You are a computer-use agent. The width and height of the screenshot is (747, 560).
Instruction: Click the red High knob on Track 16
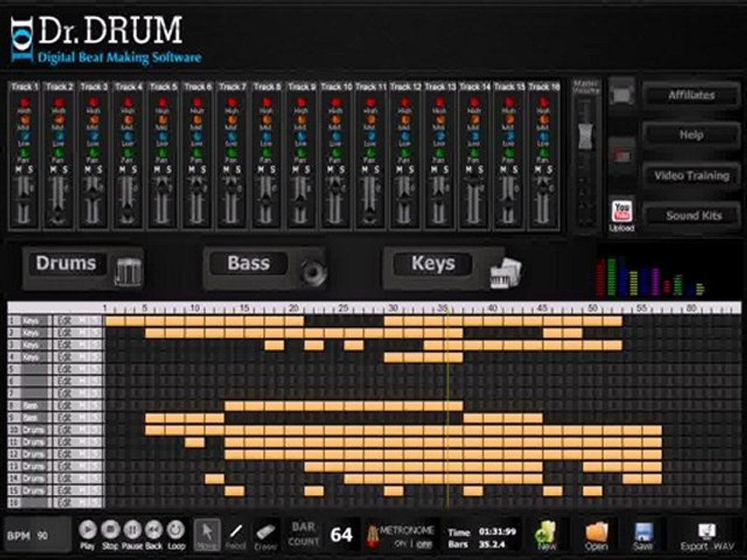pos(543,102)
